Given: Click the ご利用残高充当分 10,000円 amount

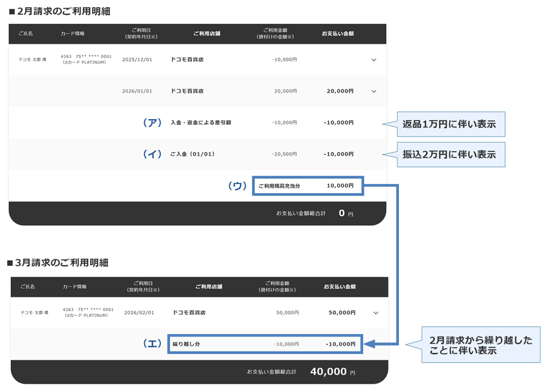Looking at the screenshot, I should (340, 186).
